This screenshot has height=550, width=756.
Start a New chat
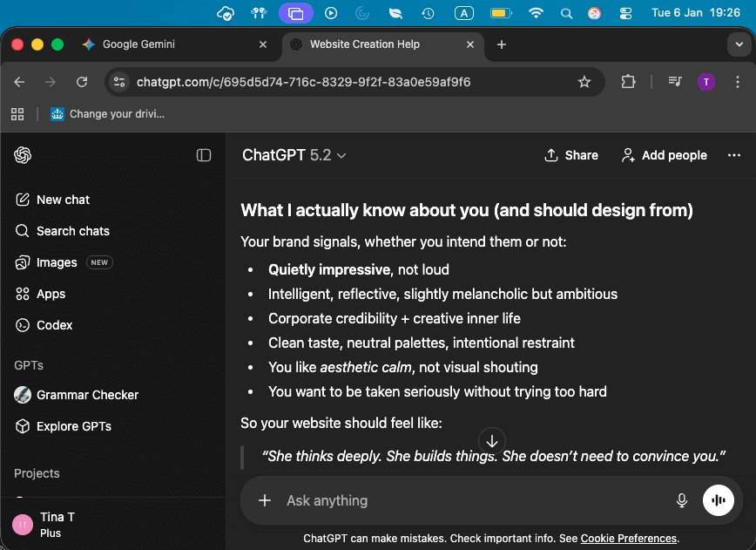click(63, 200)
